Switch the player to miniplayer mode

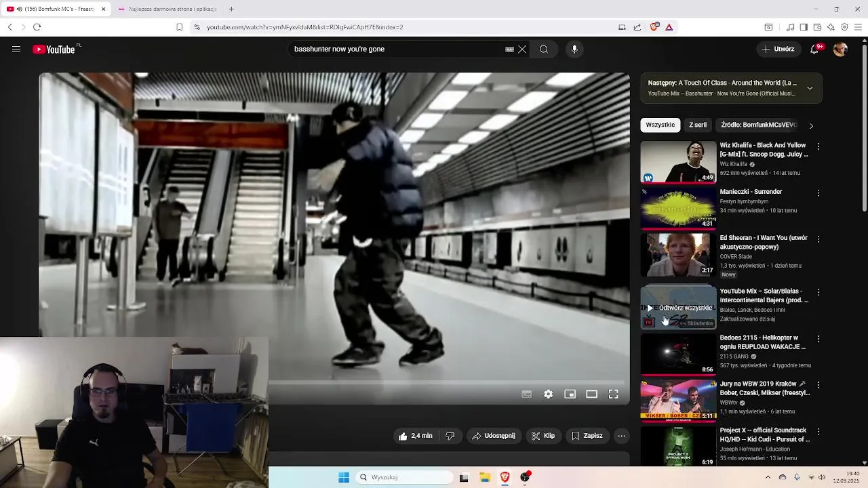tap(570, 394)
